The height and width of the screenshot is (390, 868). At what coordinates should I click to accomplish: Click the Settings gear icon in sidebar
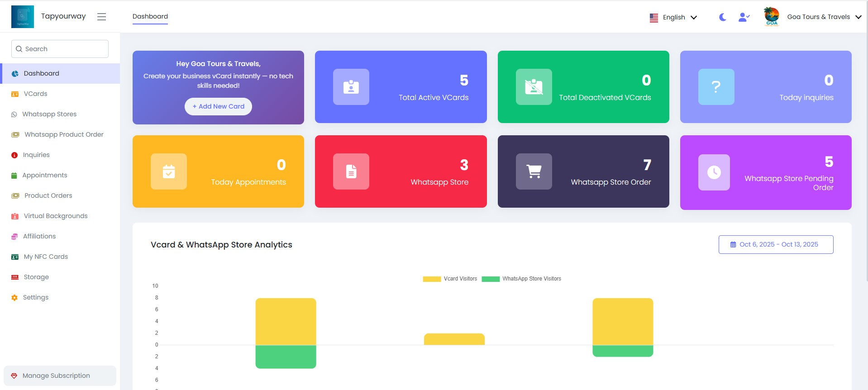click(x=14, y=298)
